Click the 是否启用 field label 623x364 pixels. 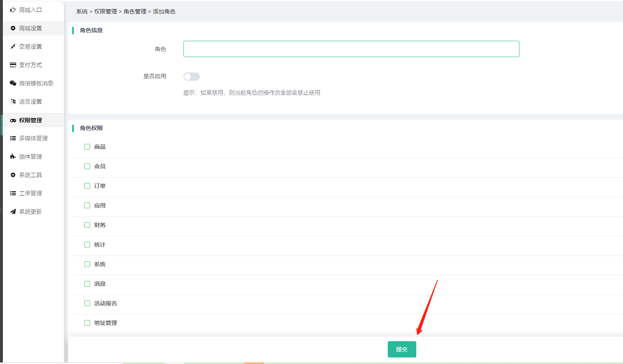(x=155, y=76)
